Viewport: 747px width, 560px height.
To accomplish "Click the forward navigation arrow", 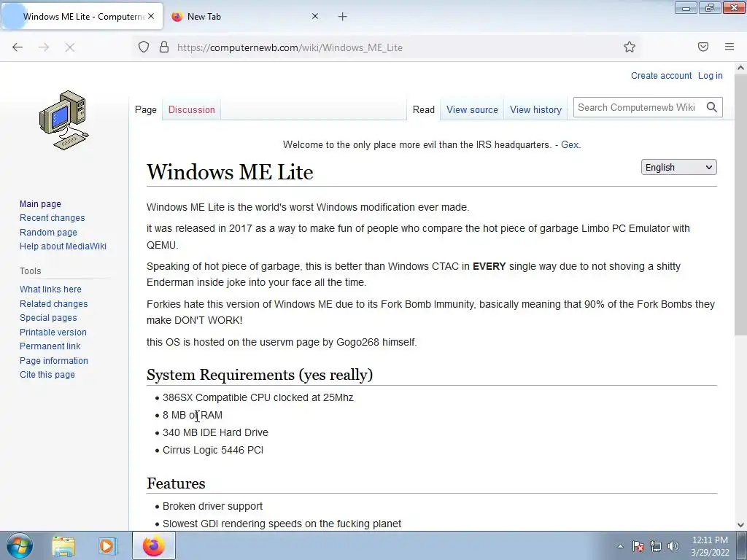I will coord(44,47).
